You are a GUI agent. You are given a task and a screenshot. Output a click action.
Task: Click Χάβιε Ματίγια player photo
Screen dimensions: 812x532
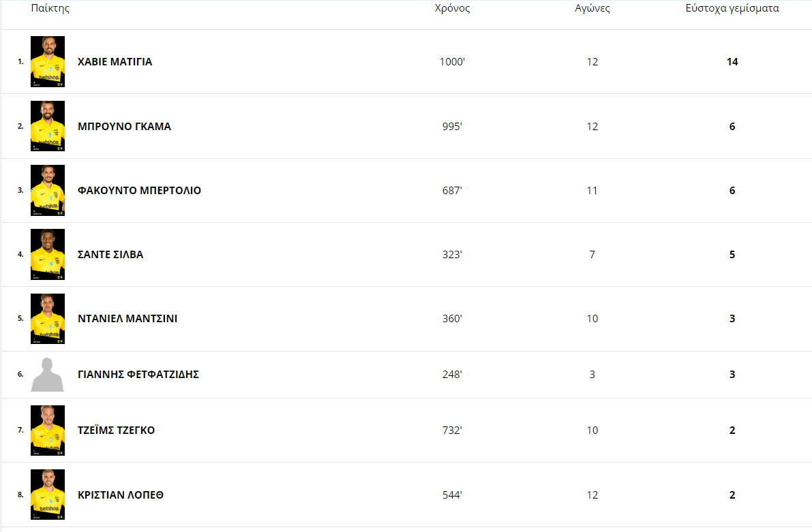[48, 61]
